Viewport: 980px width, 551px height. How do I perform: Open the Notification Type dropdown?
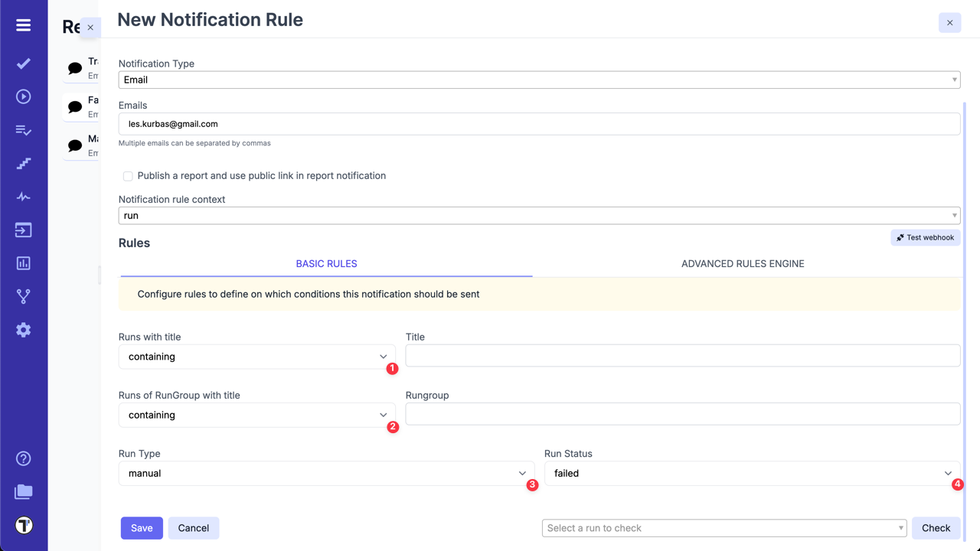538,80
